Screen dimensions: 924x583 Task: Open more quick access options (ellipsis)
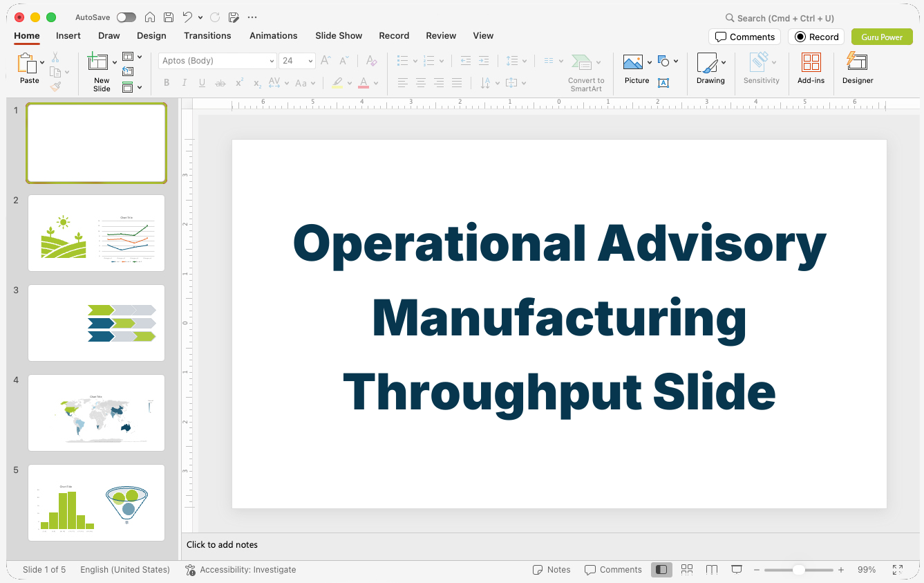pos(252,17)
